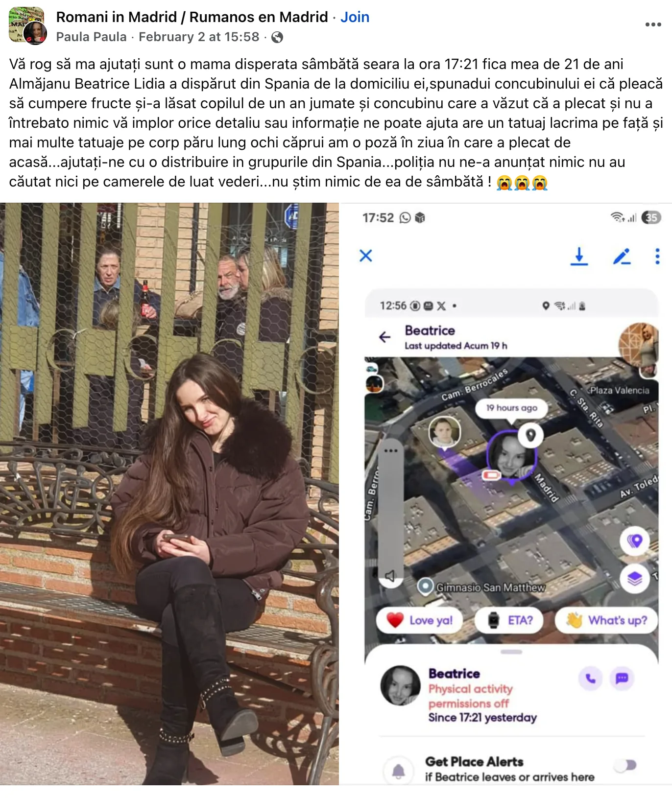Click the purple location pin heart button
Image resolution: width=672 pixels, height=798 pixels.
tap(635, 541)
